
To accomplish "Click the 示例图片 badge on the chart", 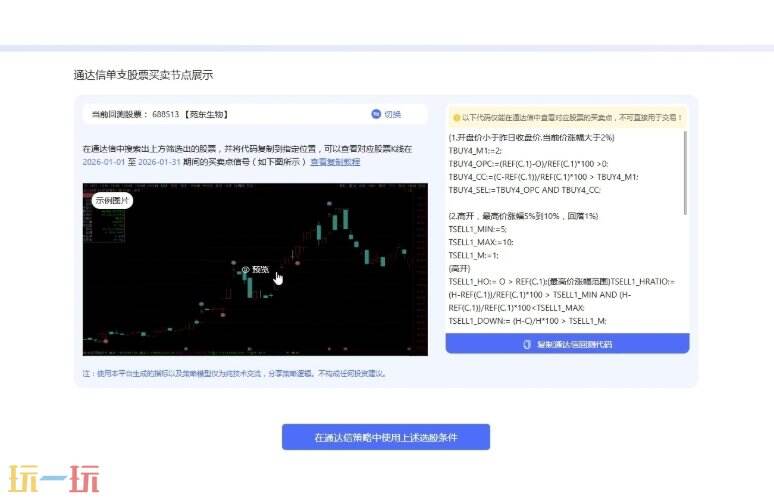I will point(112,200).
